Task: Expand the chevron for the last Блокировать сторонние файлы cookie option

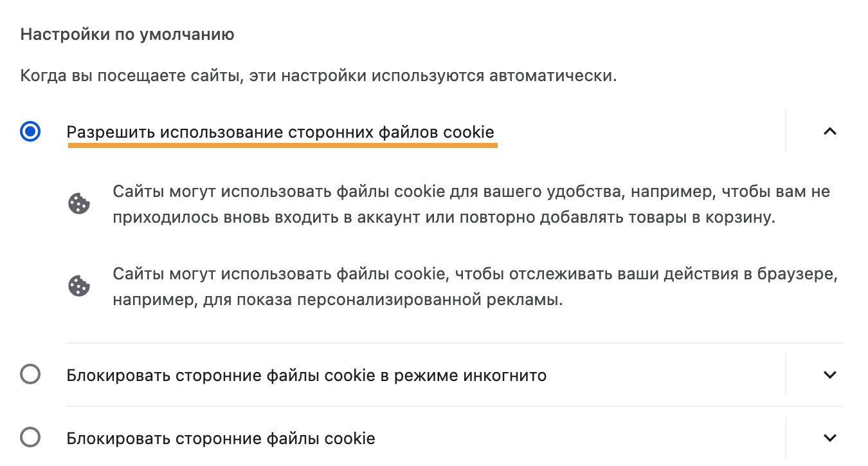Action: pos(830,438)
